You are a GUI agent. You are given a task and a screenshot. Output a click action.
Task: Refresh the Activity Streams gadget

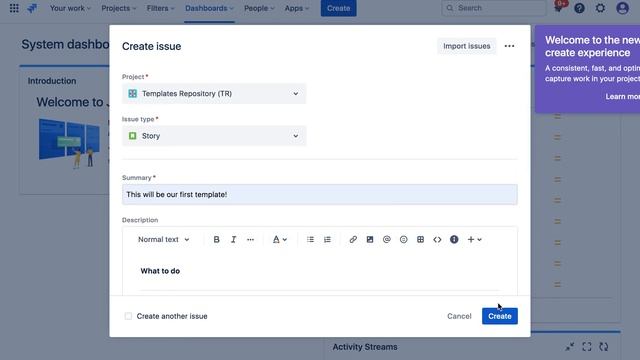click(604, 347)
